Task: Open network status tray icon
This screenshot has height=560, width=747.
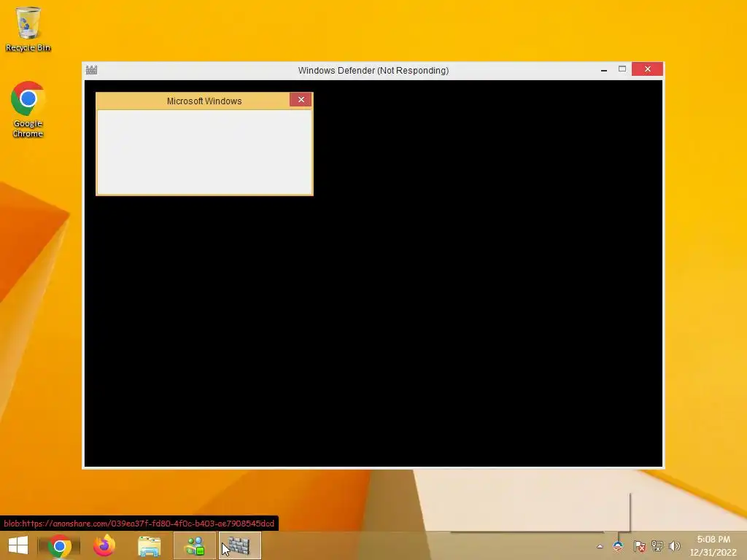Action: point(657,546)
